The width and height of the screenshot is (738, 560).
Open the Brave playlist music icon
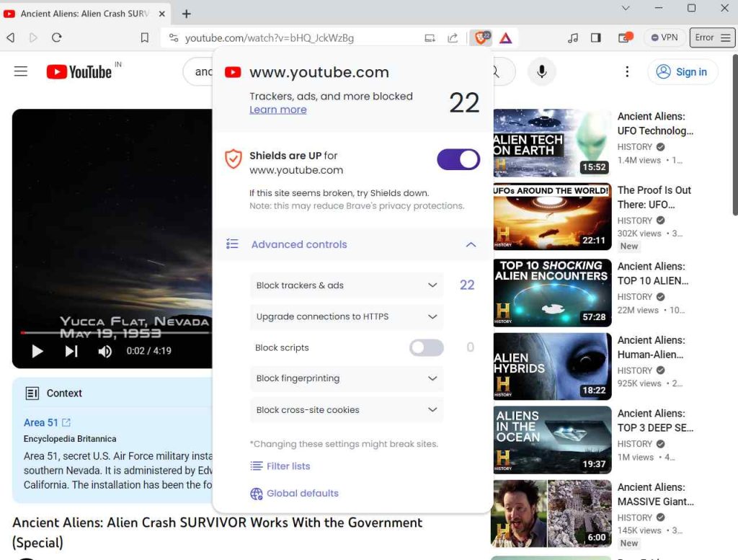pos(573,37)
